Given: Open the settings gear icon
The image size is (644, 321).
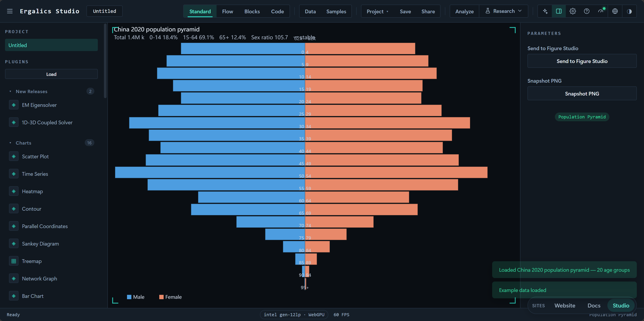Looking at the screenshot, I should tap(573, 11).
